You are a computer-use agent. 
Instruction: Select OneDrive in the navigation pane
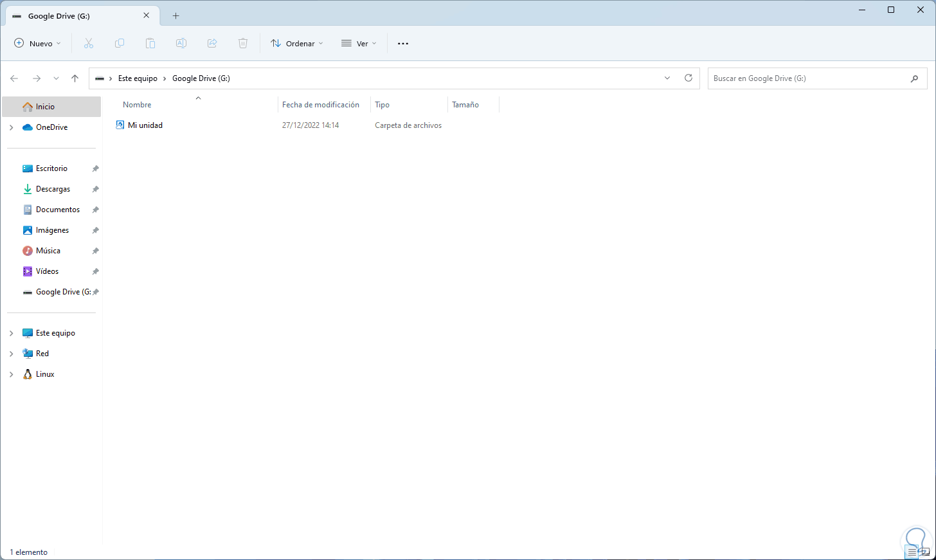pyautogui.click(x=51, y=127)
